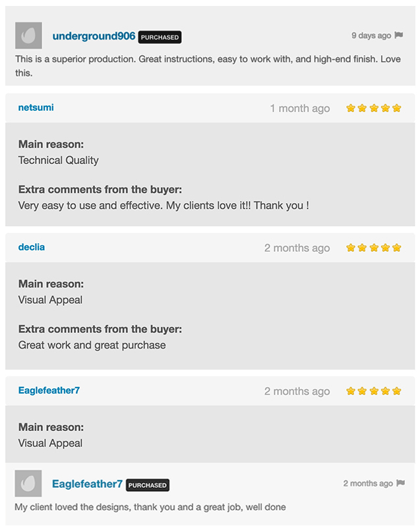Viewport: 420px width, 532px height.
Task: Open declia's profile link
Action: (32, 247)
